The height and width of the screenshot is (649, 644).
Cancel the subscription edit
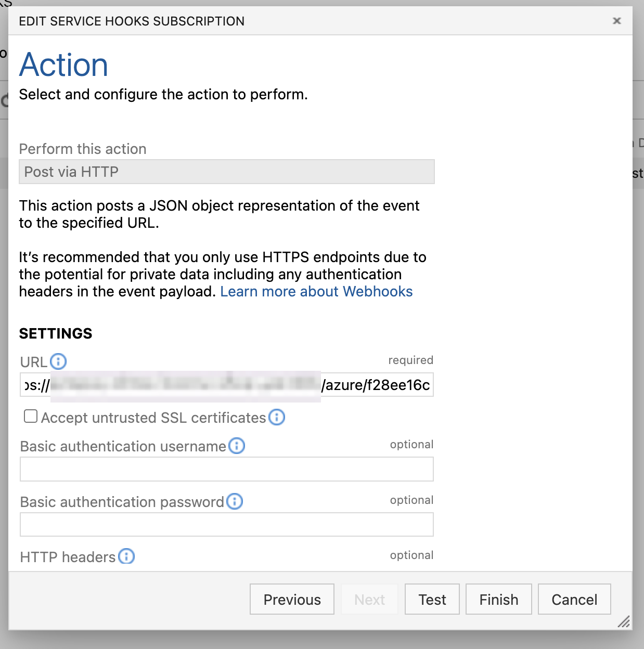pyautogui.click(x=574, y=600)
